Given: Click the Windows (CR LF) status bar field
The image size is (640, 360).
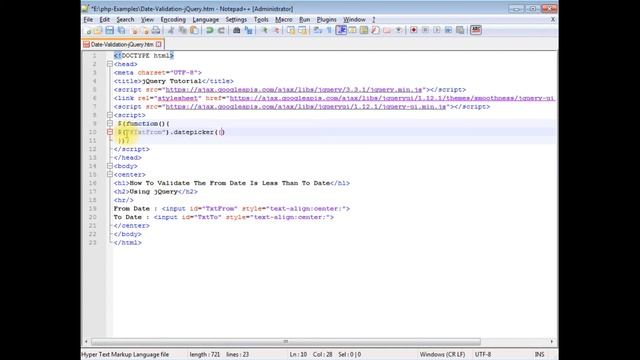Looking at the screenshot, I should click(x=442, y=354).
